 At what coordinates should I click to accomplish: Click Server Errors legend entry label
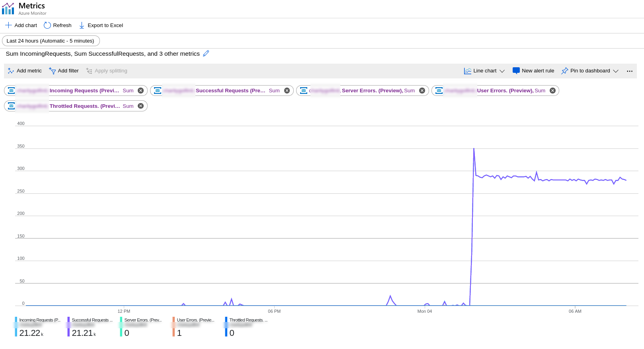pos(143,320)
